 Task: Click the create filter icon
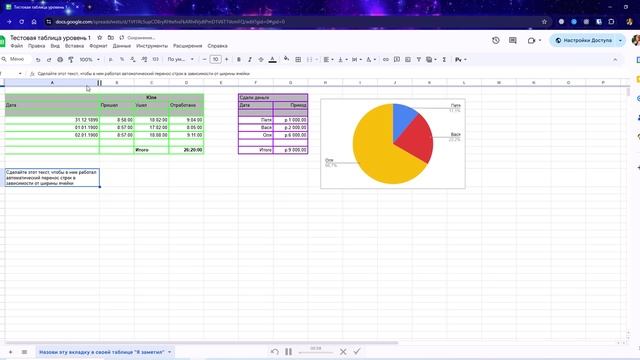pyautogui.click(x=419, y=60)
